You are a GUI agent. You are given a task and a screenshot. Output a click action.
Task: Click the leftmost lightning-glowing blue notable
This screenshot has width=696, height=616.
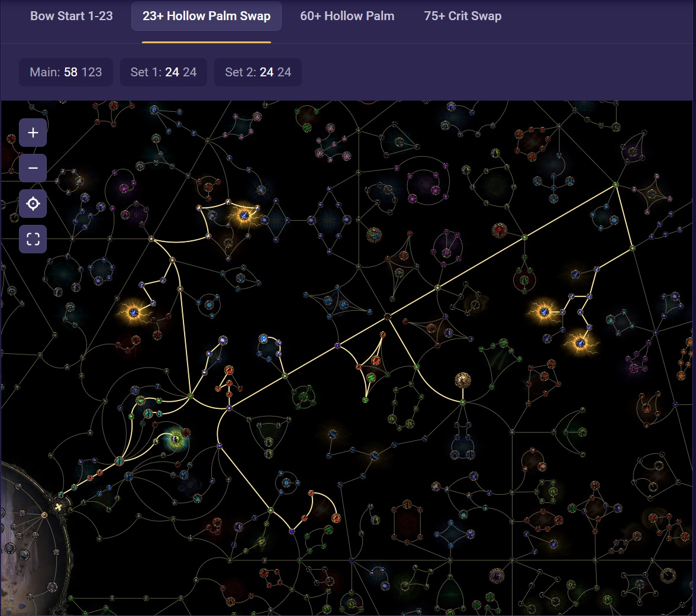coord(134,312)
